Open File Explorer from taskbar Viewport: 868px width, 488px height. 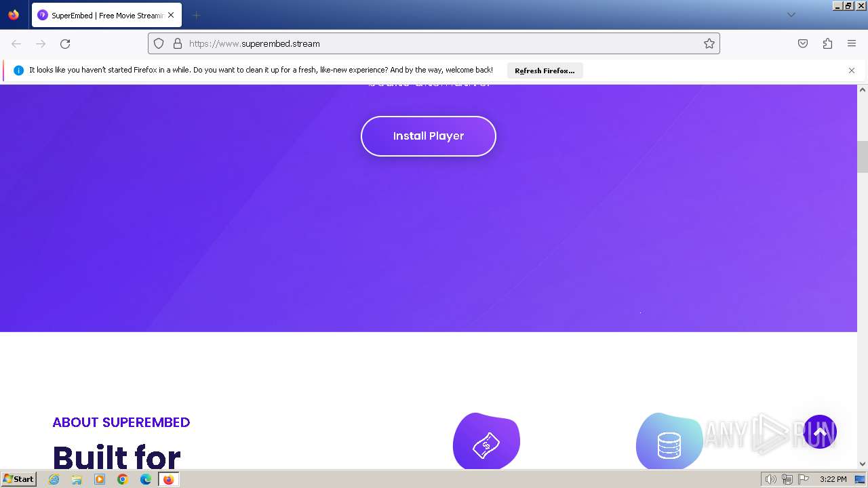(77, 479)
